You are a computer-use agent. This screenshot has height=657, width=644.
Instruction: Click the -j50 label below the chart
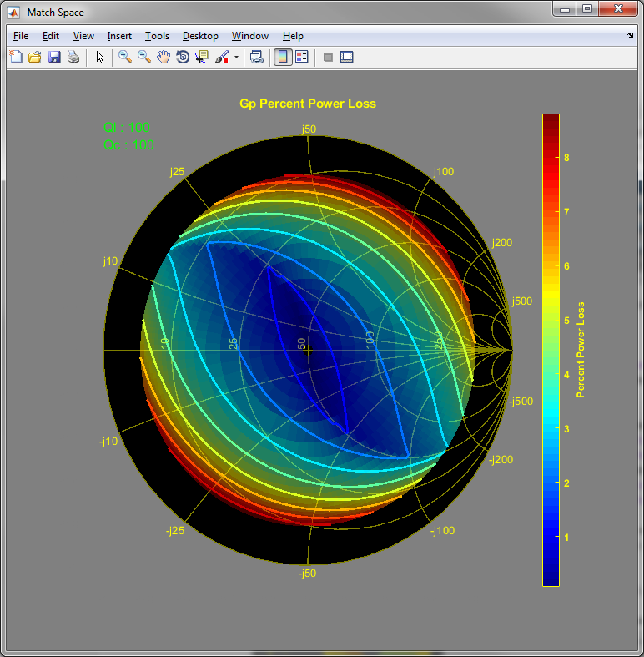coord(307,574)
